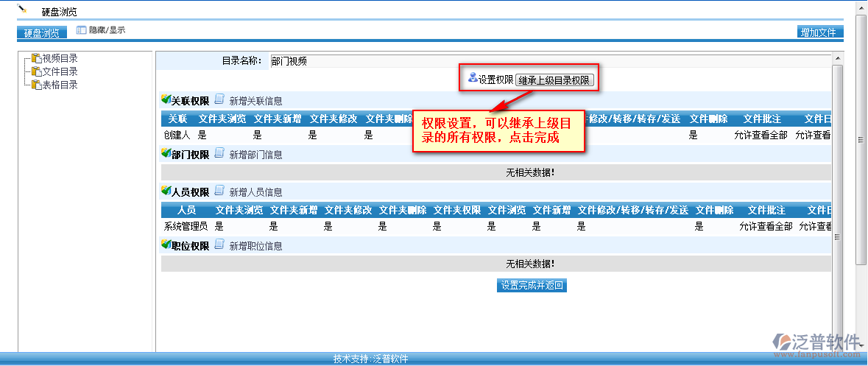Click the scroll icon beside 新增关联信息

pos(219,100)
